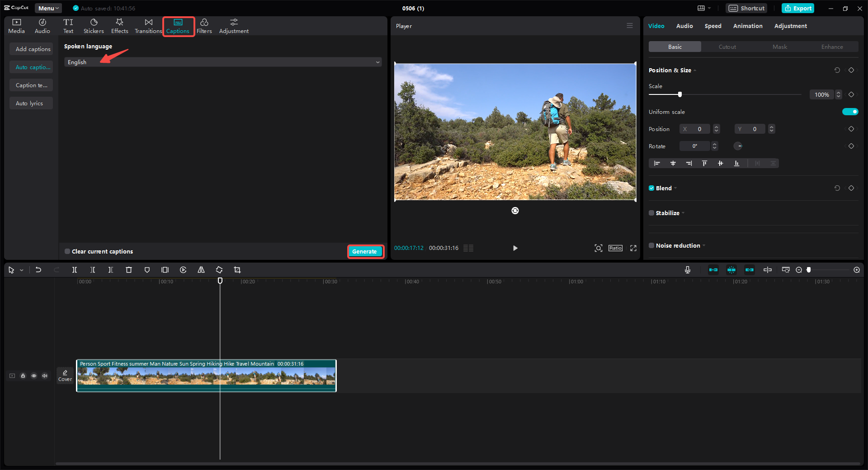Click the Generate captions button
Image resolution: width=868 pixels, height=470 pixels.
coord(365,251)
